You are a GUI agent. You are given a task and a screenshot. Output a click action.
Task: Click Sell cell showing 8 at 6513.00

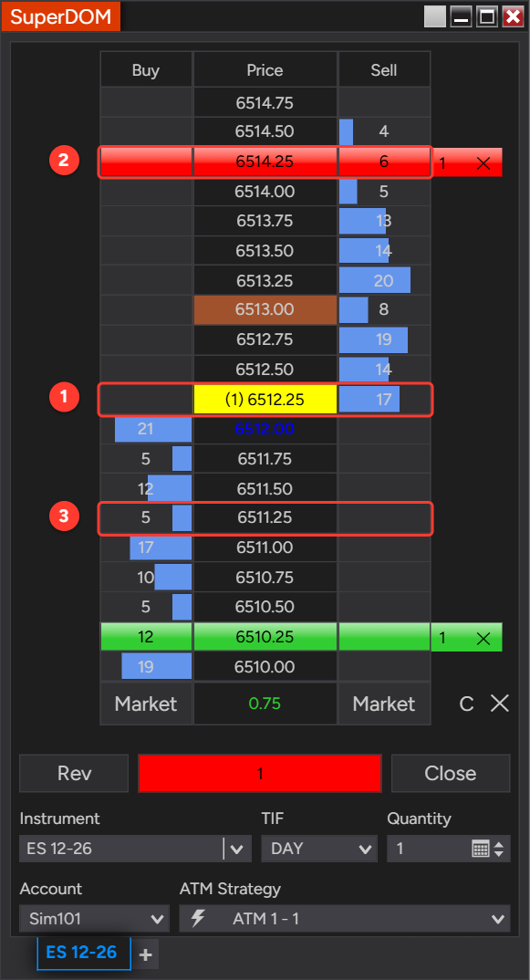coord(384,310)
